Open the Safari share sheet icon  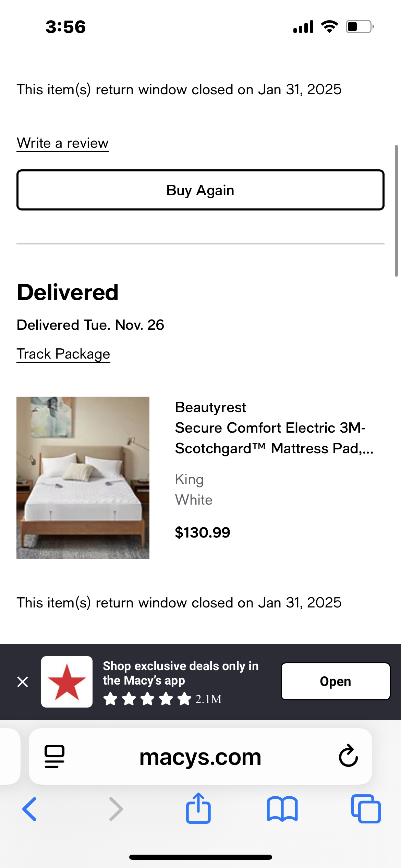click(x=198, y=808)
